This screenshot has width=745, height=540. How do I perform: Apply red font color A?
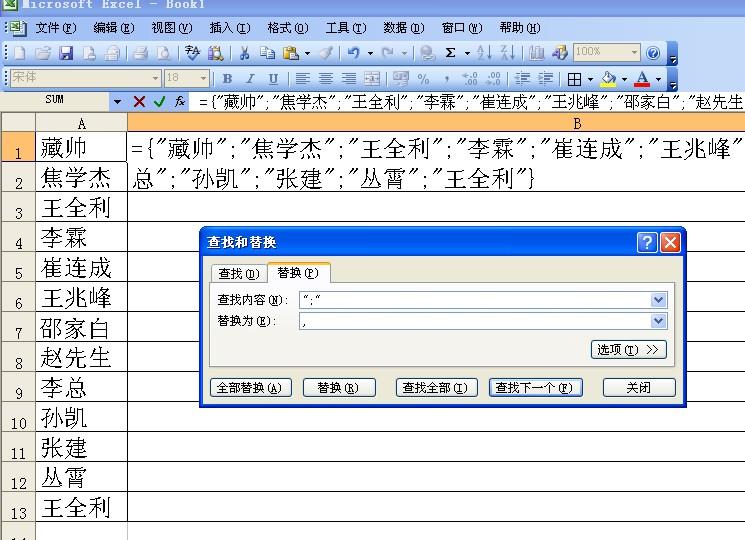[x=642, y=79]
